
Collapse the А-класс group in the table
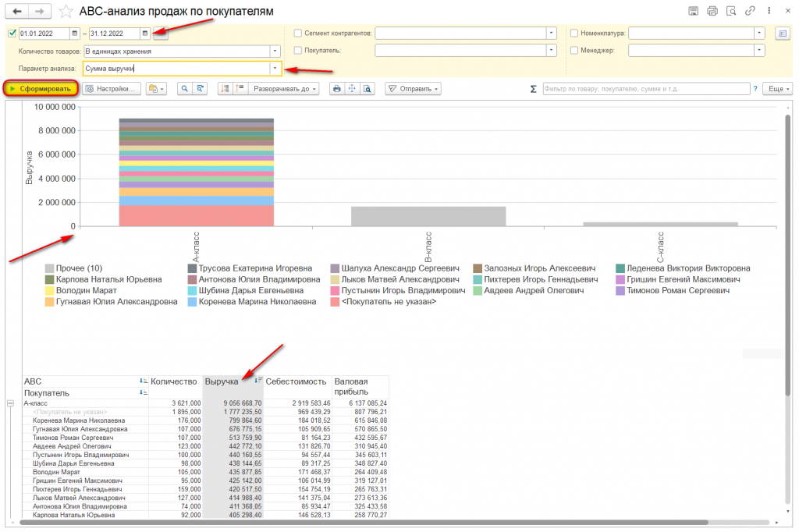(x=10, y=403)
